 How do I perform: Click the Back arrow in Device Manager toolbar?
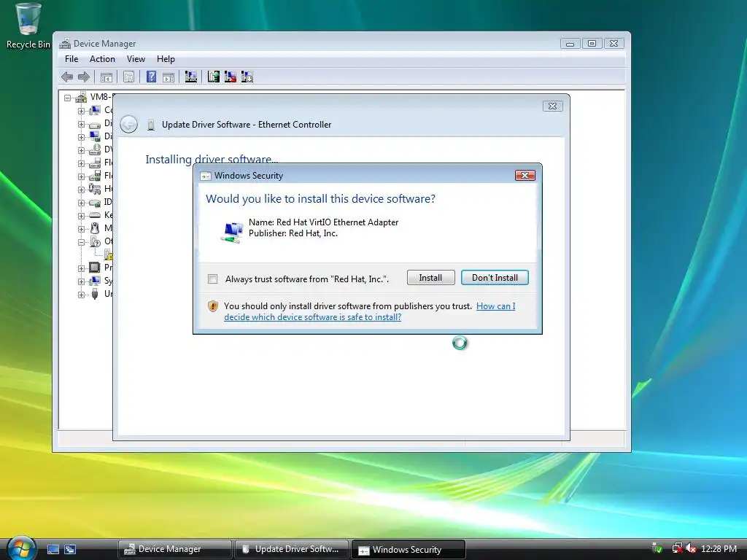tap(67, 77)
